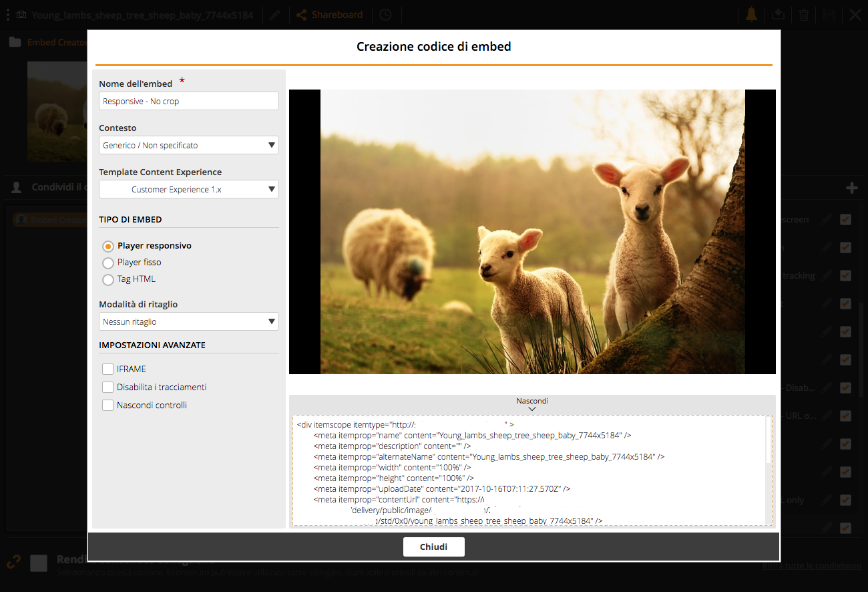The image size is (868, 592).
Task: Delete the asset with the trash icon
Action: tap(803, 14)
